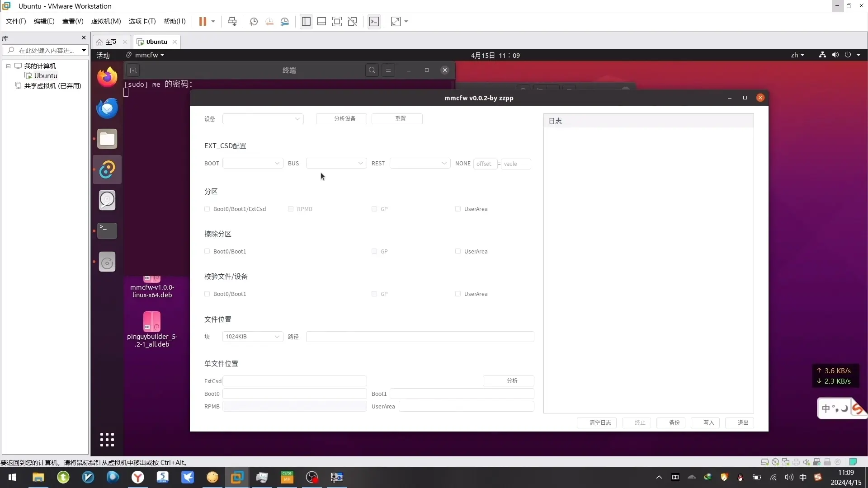Enable GP under erase partition
Image resolution: width=868 pixels, height=488 pixels.
[374, 251]
